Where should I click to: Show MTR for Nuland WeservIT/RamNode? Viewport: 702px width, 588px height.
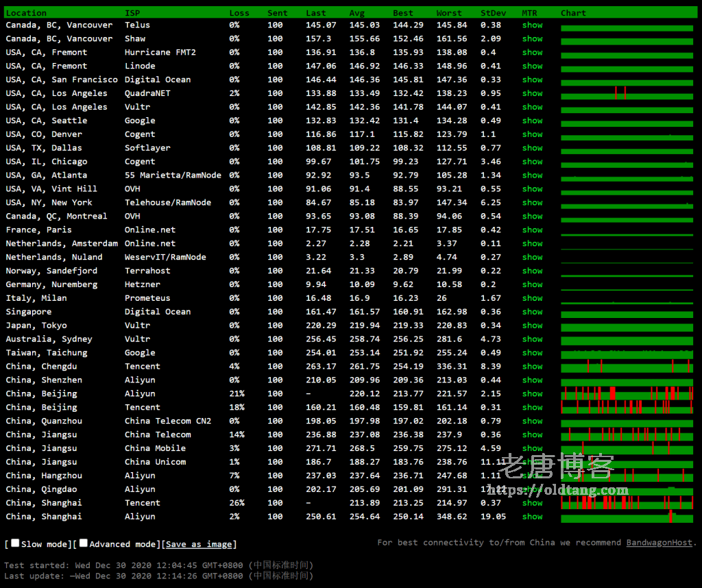(532, 257)
